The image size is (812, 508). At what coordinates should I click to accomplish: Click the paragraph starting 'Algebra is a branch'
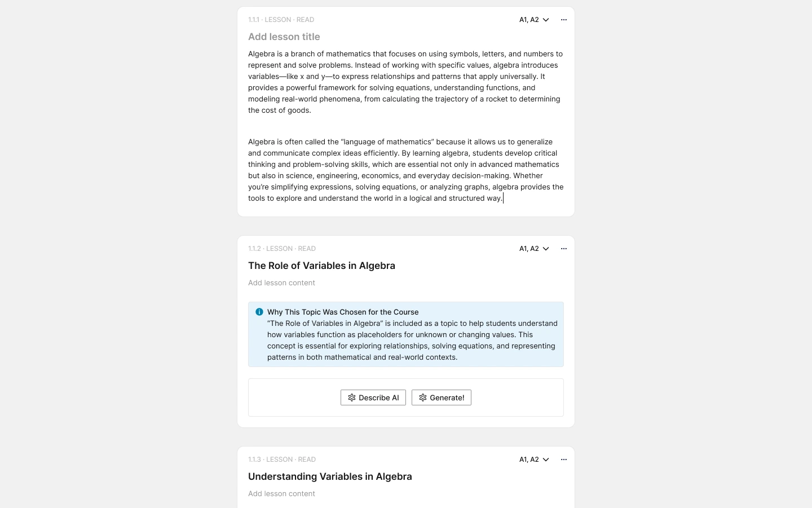[x=405, y=82]
